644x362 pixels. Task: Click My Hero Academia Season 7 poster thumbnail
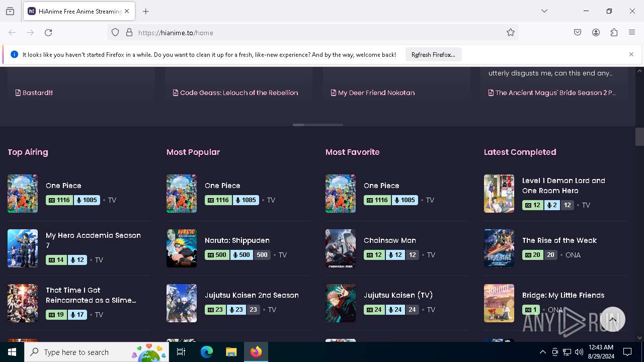pos(23,248)
